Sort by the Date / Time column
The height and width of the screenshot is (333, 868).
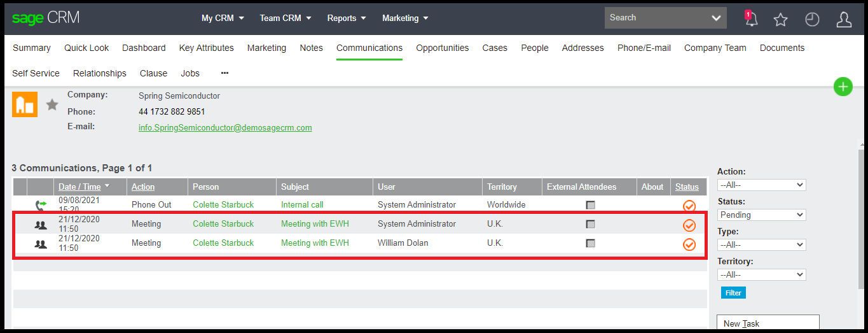[79, 187]
